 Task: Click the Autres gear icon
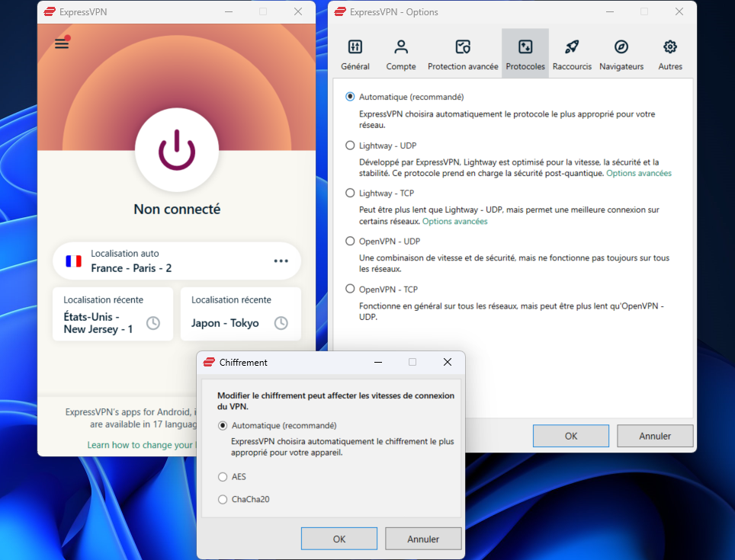coord(670,46)
